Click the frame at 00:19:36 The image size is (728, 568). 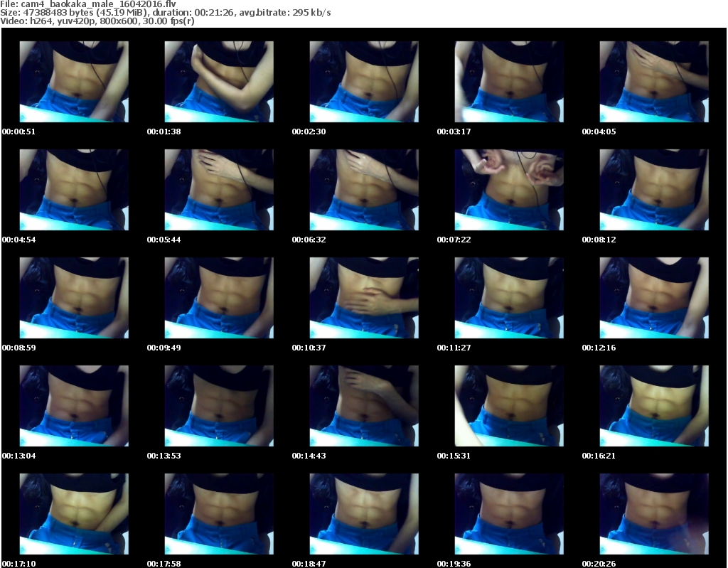[x=509, y=514]
